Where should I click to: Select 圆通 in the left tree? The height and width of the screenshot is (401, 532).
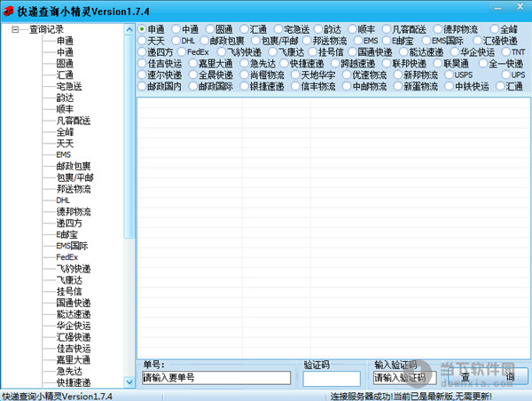click(65, 64)
